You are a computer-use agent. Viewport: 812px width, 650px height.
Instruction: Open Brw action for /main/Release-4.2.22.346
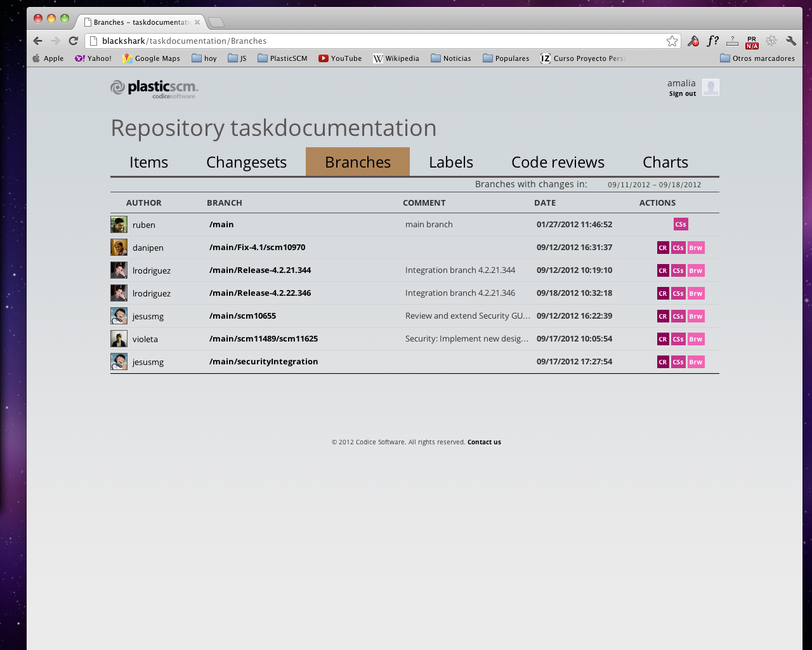[695, 293]
